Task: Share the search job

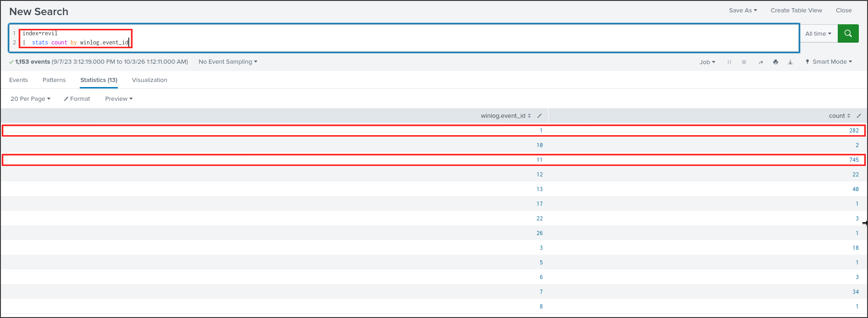Action: point(761,62)
